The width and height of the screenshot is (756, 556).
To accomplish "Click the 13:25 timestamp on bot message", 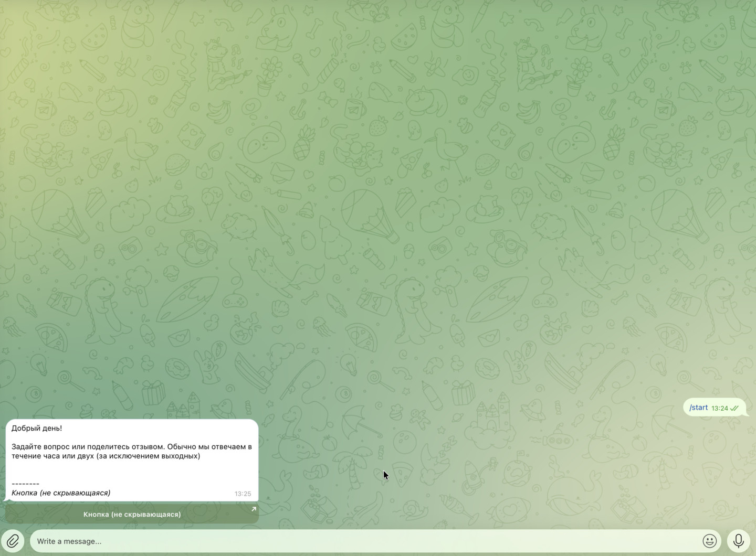I will coord(243,494).
